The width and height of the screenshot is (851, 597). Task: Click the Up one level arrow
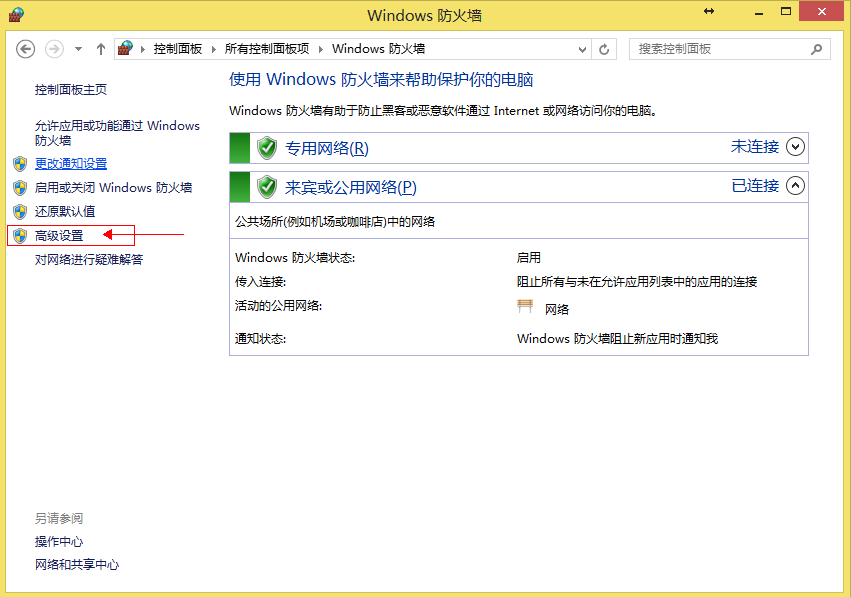[101, 49]
